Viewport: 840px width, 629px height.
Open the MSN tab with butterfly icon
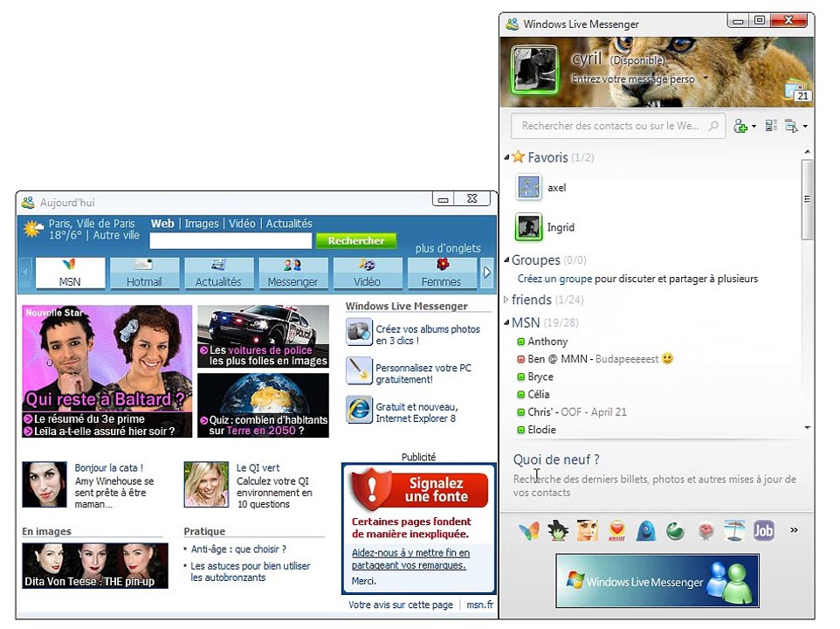[70, 273]
